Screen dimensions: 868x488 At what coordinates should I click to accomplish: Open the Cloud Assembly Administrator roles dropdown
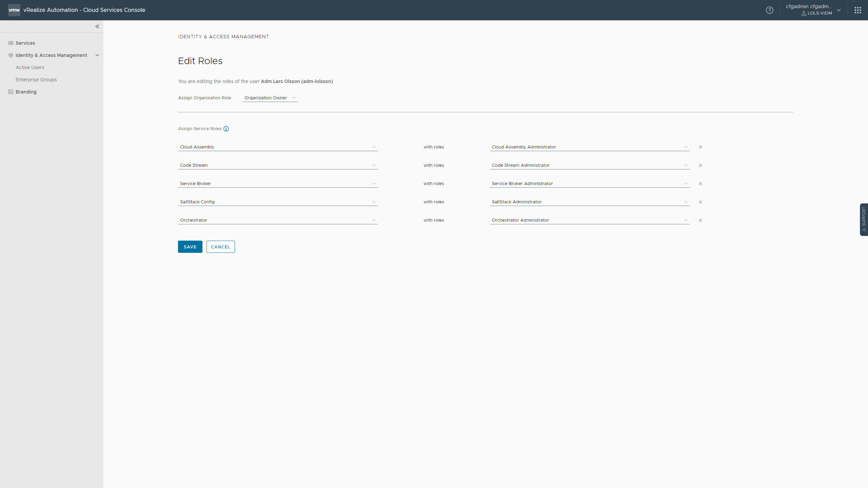pyautogui.click(x=590, y=147)
